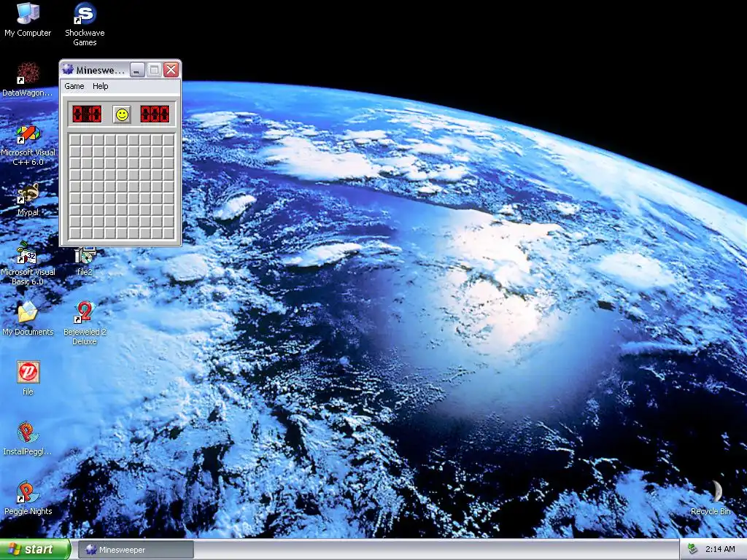
Task: Select the Bejeweled 2 Deluxe shortcut
Action: pos(85,323)
